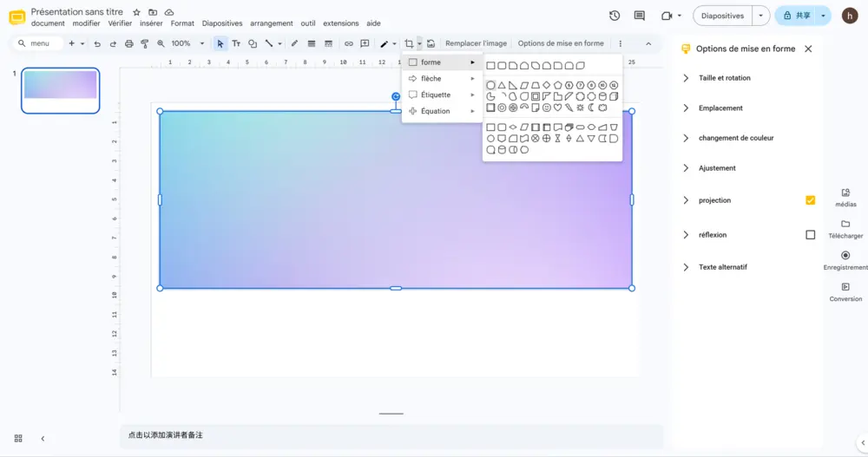Click the insert link icon

tap(349, 43)
